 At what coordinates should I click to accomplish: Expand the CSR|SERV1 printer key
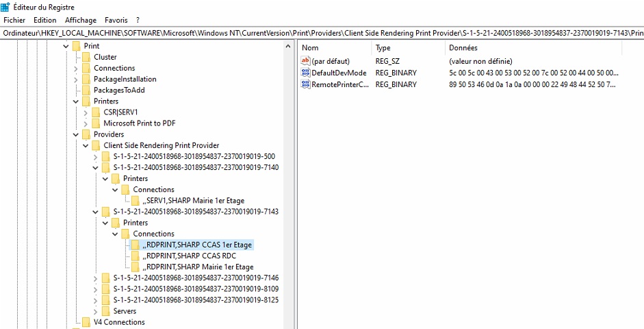point(85,112)
